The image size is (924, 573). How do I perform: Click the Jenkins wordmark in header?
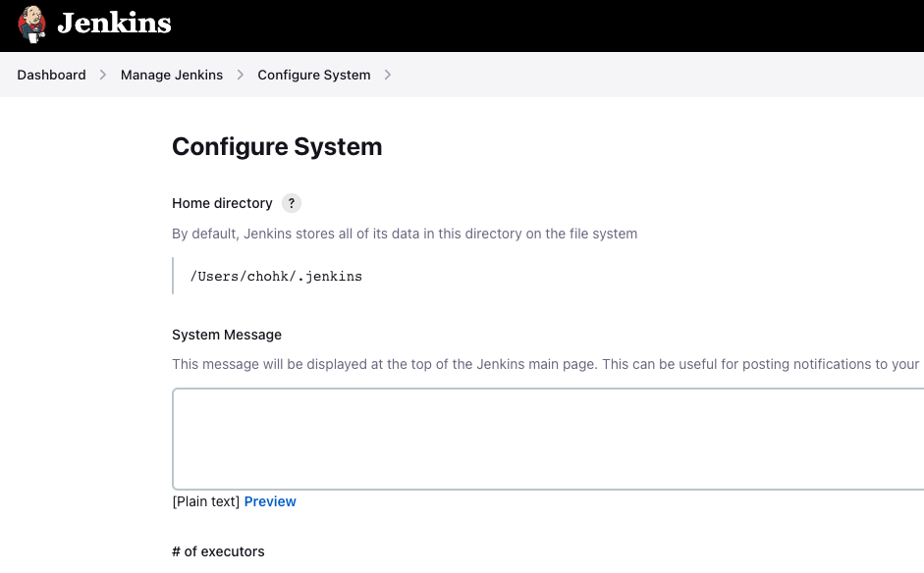(114, 24)
